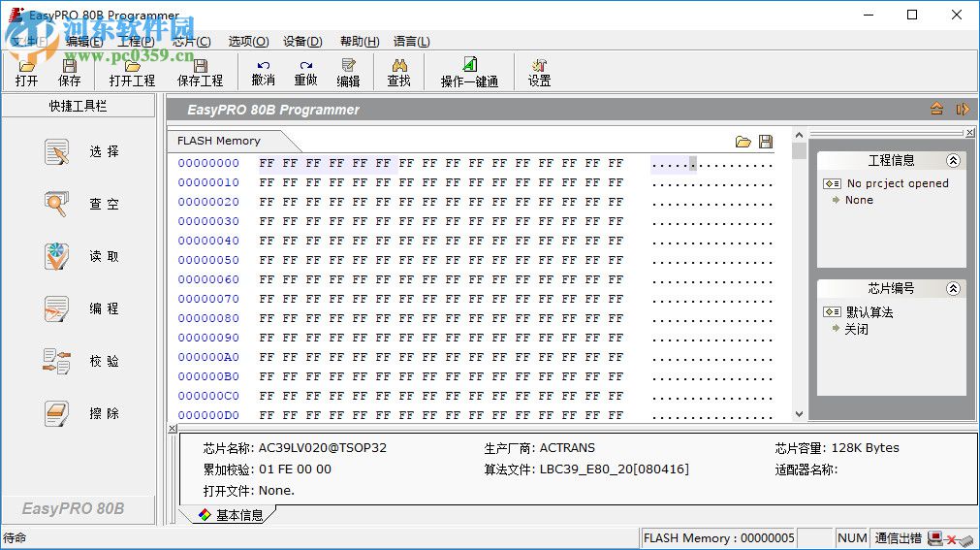The image size is (980, 550).
Task: Open the 语言(L) menu
Action: [411, 42]
